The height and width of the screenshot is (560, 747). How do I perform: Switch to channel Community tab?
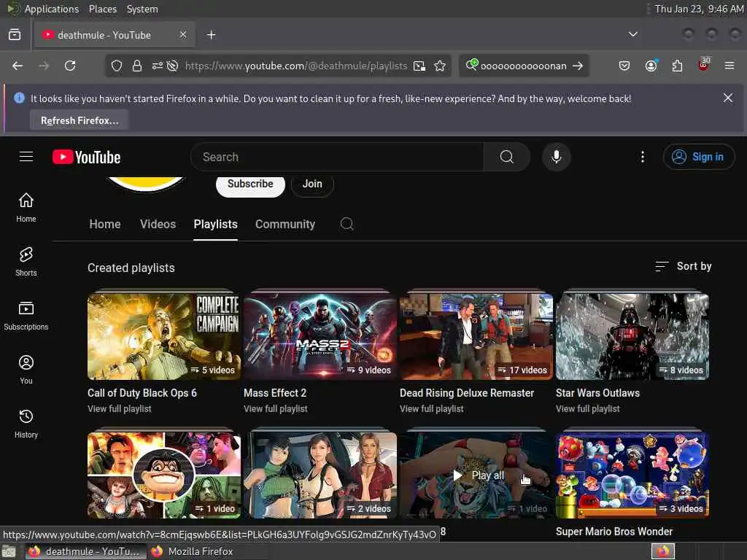click(285, 224)
